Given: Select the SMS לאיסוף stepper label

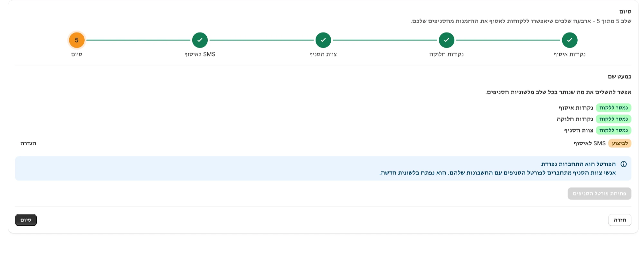Looking at the screenshot, I should point(200,54).
